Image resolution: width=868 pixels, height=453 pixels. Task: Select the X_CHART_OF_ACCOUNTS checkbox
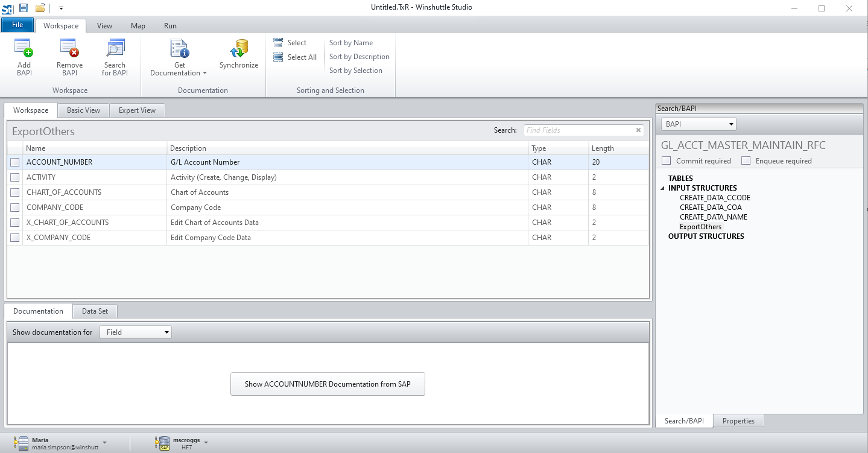coord(15,223)
